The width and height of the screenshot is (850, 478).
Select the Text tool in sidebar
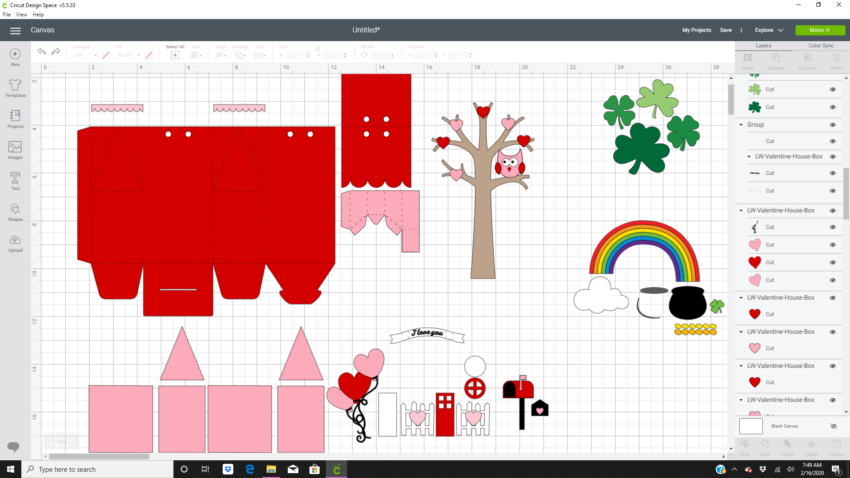[15, 180]
